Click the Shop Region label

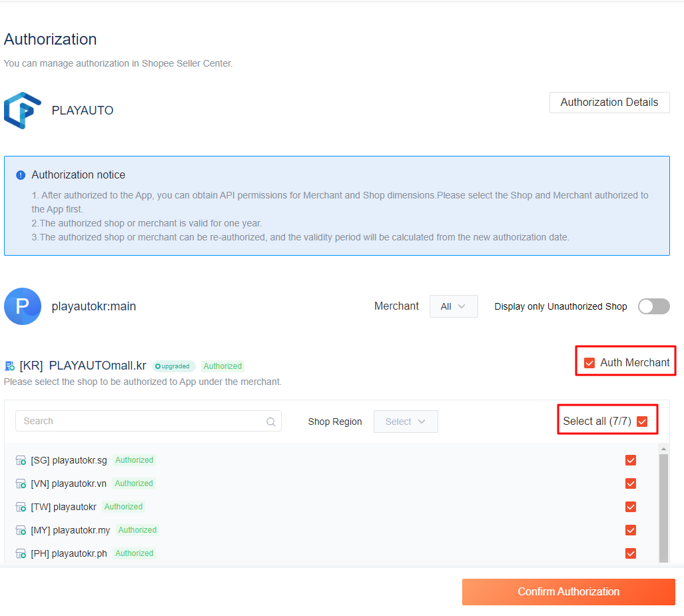334,422
